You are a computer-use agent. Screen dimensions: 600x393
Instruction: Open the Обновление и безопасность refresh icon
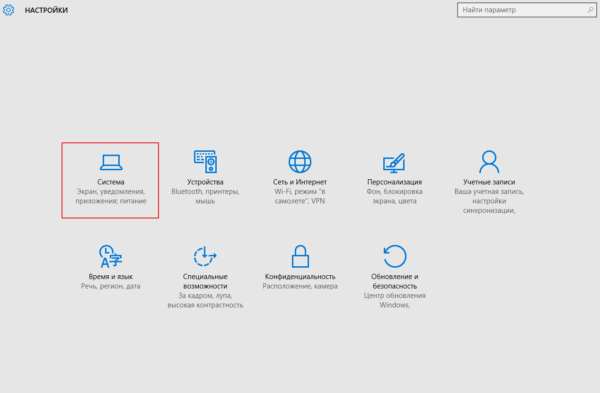pyautogui.click(x=395, y=256)
